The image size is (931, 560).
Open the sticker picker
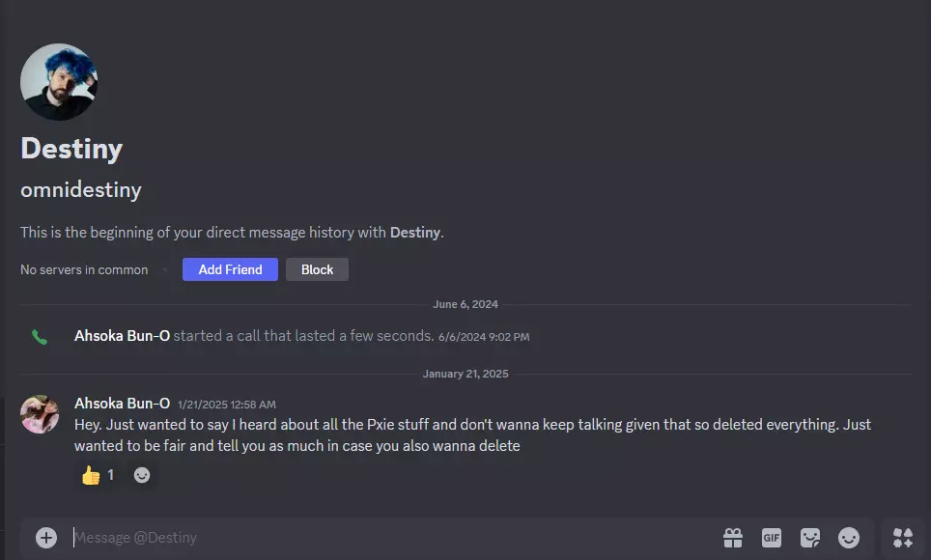(x=810, y=538)
